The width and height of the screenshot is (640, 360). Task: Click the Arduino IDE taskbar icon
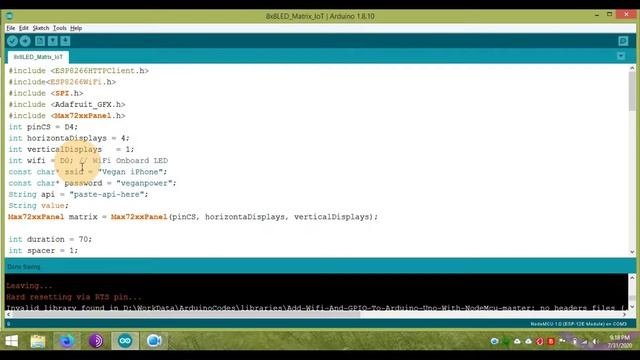click(125, 341)
